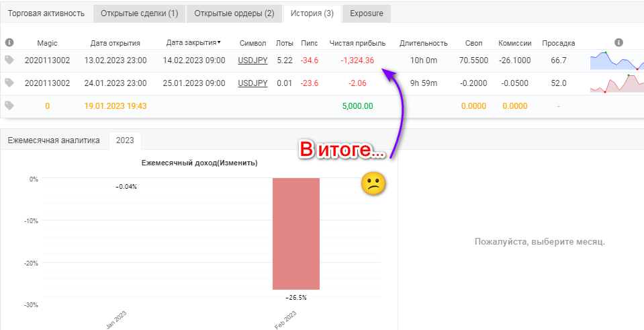Sort by Дата закрытия column arrow
This screenshot has width=644, height=330.
(219, 42)
